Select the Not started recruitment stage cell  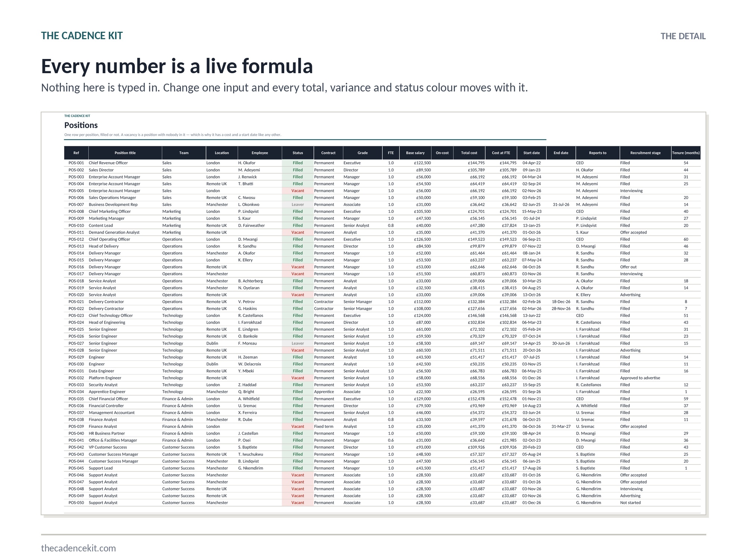click(x=630, y=503)
